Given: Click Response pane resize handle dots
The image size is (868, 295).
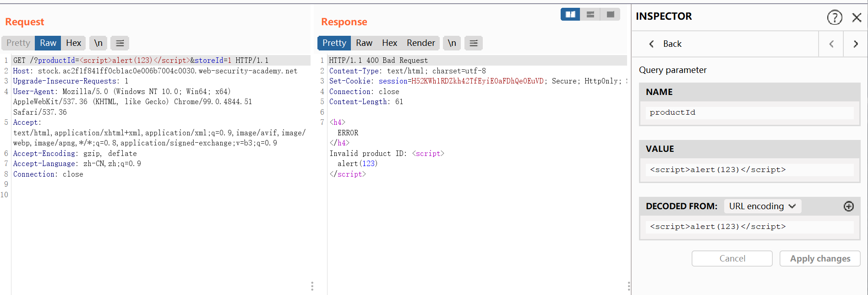Looking at the screenshot, I should point(628,286).
